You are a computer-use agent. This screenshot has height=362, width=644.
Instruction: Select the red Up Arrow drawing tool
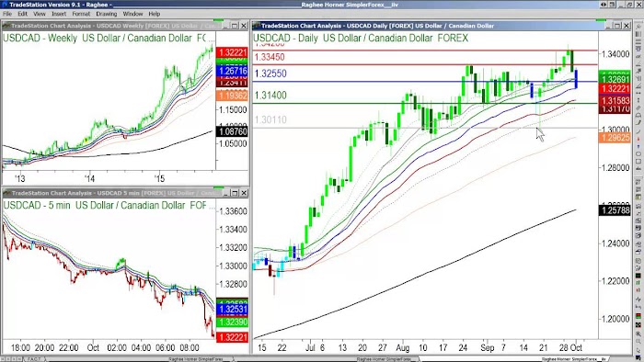point(638,139)
